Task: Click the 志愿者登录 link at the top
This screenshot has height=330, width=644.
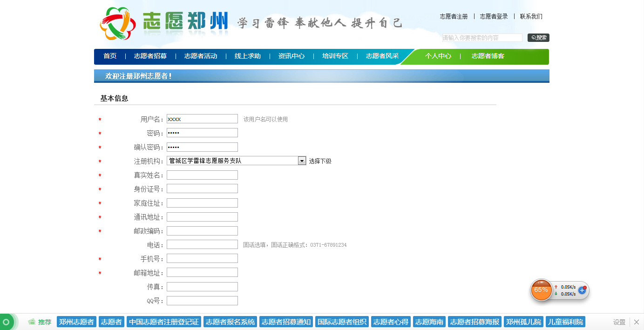Action: click(494, 16)
